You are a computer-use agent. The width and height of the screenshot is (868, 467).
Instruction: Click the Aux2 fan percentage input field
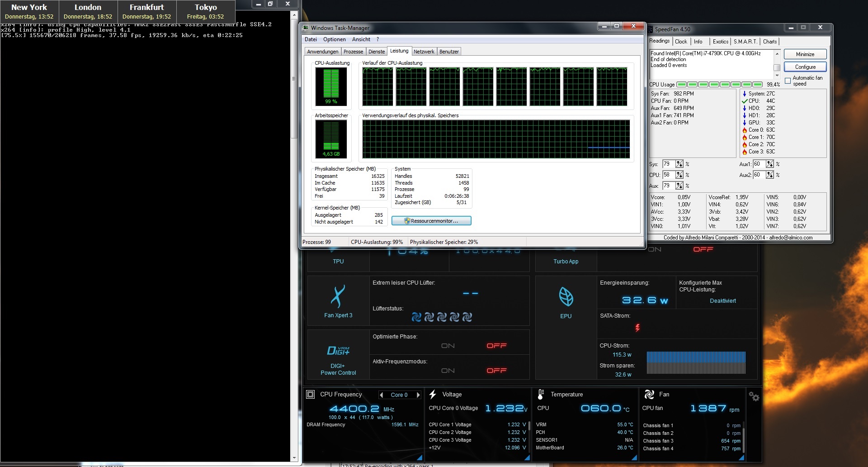coord(759,175)
